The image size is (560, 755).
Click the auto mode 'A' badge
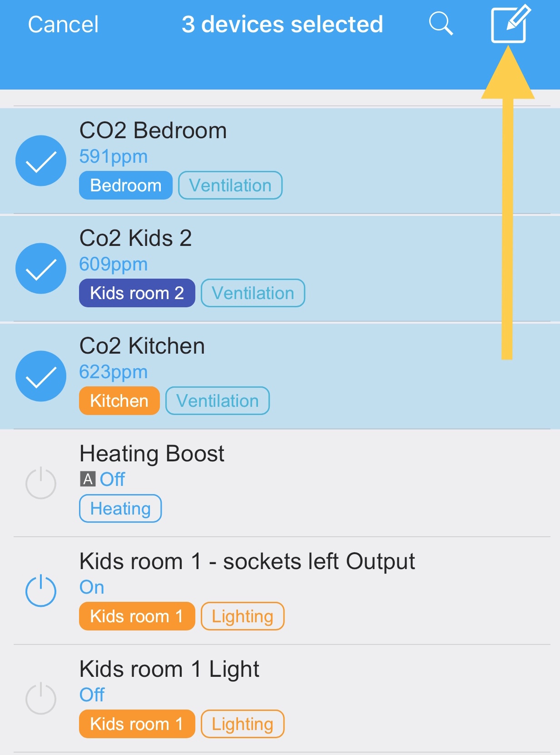[x=88, y=479]
